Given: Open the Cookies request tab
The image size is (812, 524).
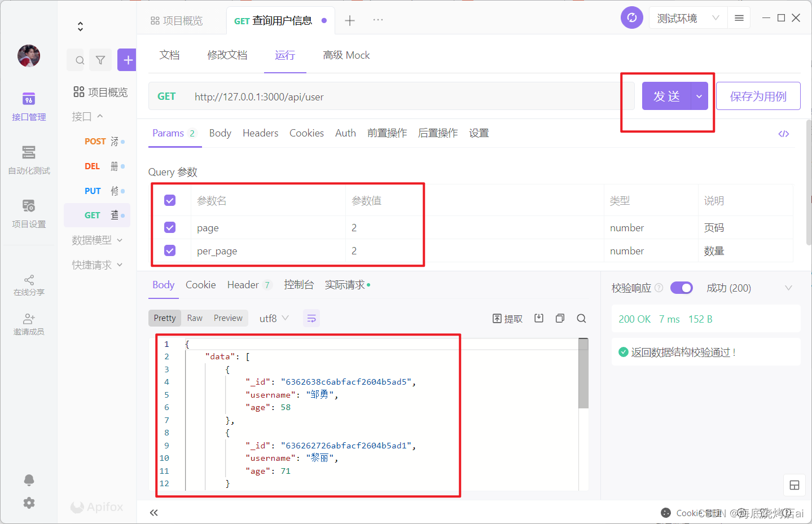Looking at the screenshot, I should pyautogui.click(x=306, y=133).
